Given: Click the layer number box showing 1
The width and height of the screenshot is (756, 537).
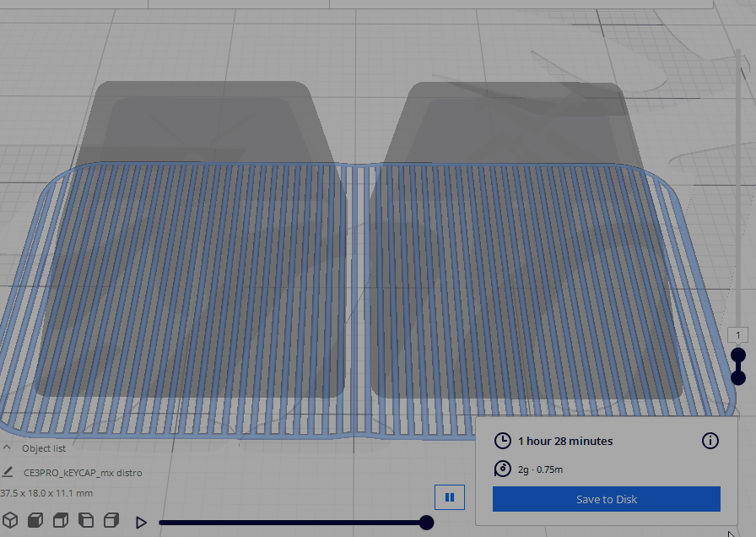Looking at the screenshot, I should (x=737, y=335).
